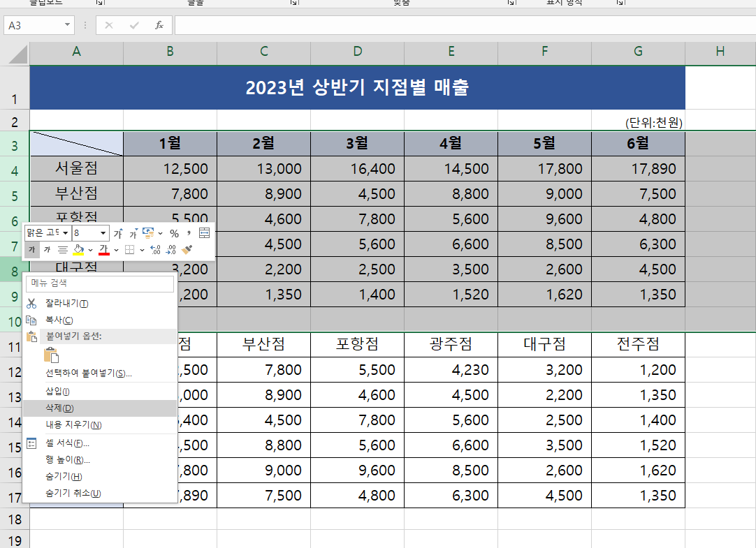The width and height of the screenshot is (756, 548).
Task: Open 행 높이(R)... from context menu
Action: pyautogui.click(x=100, y=460)
